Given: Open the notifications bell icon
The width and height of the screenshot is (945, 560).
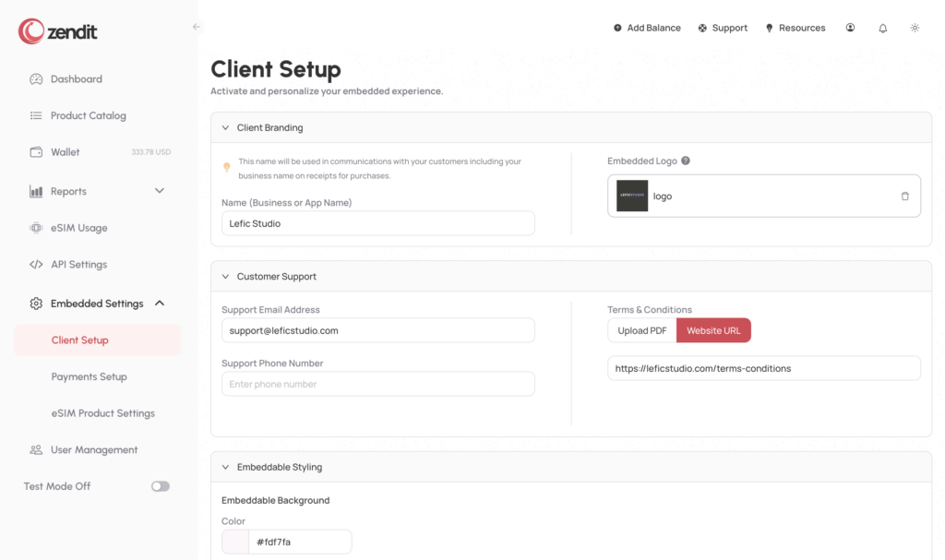Looking at the screenshot, I should [882, 28].
